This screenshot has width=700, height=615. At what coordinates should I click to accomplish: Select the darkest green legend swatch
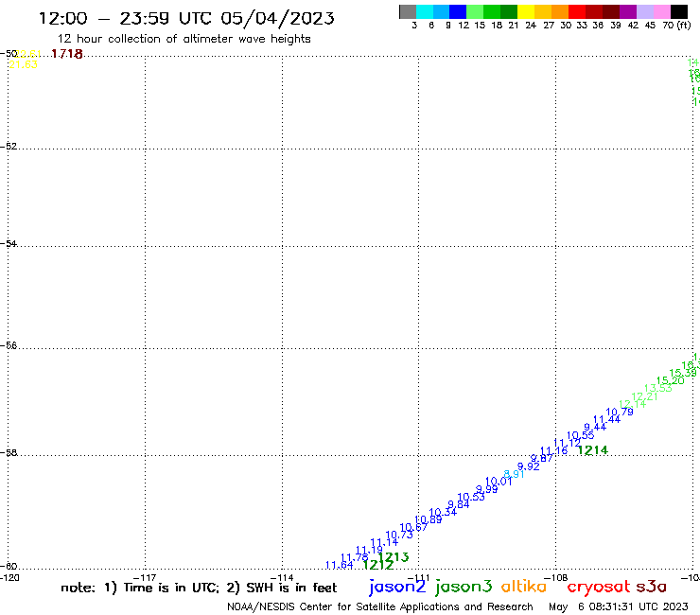coord(509,11)
